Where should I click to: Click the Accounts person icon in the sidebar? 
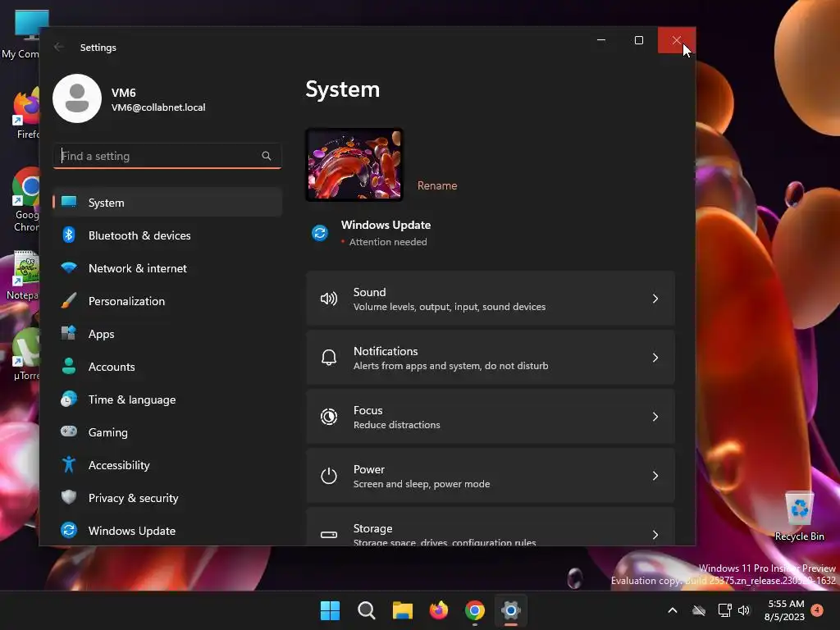pyautogui.click(x=69, y=366)
